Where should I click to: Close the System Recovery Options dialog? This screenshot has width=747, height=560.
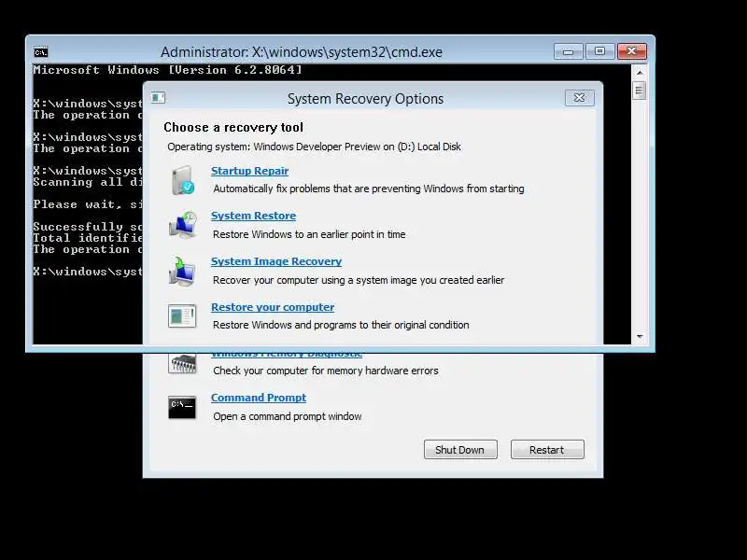click(579, 98)
